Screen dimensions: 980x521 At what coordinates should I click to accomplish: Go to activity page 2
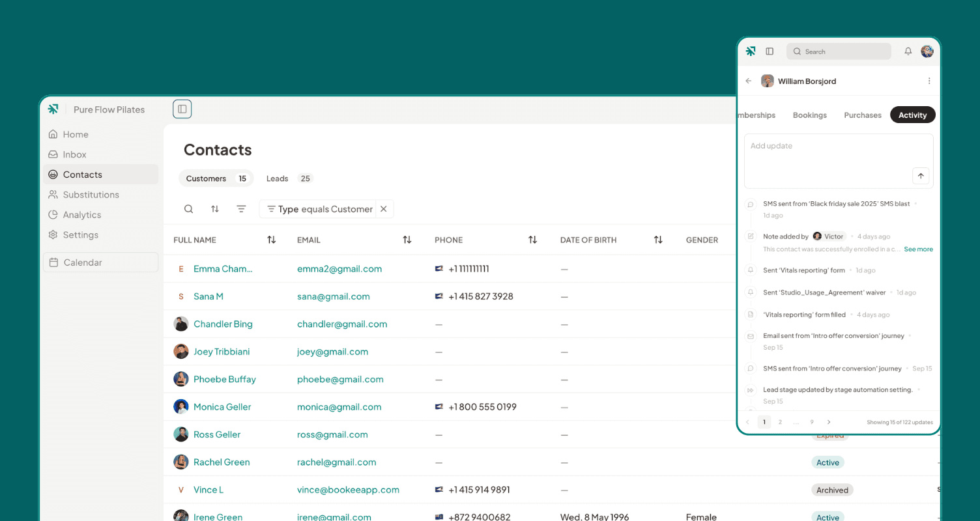pos(780,422)
